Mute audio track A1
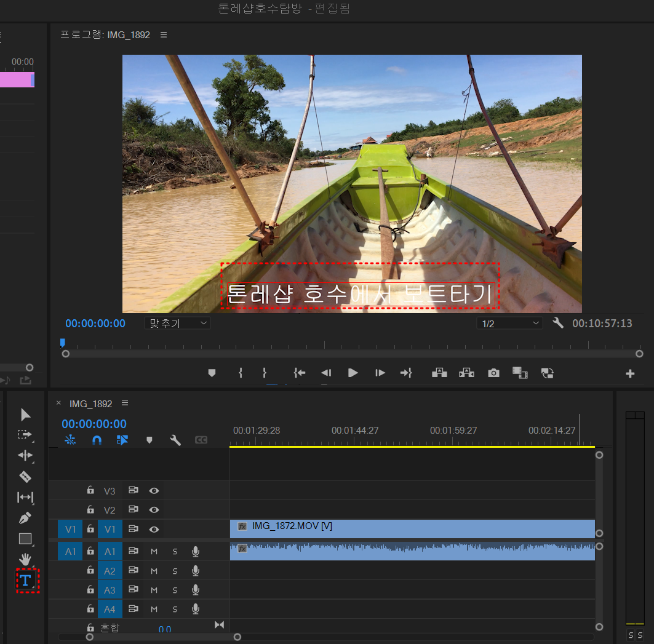Image resolution: width=654 pixels, height=644 pixels. tap(154, 551)
